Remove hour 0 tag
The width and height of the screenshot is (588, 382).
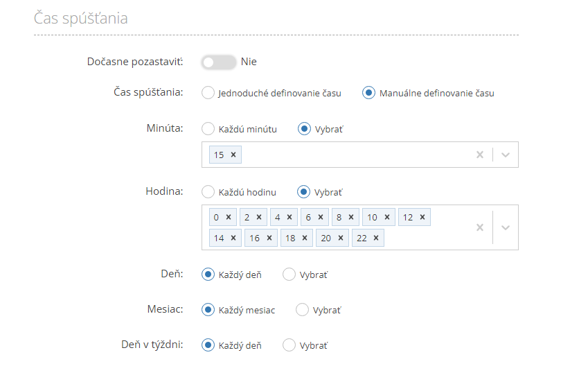tap(229, 217)
